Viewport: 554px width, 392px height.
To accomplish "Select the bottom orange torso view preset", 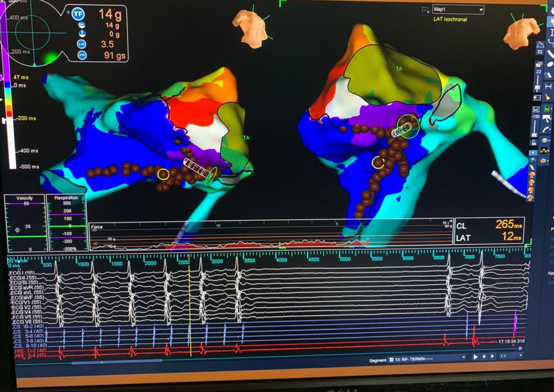I will (530, 198).
